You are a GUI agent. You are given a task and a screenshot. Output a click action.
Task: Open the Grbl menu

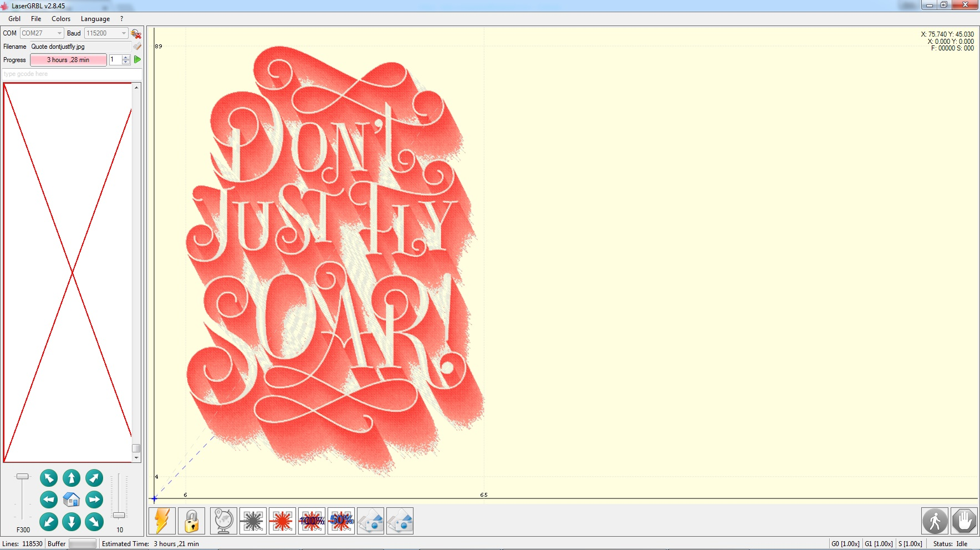tap(14, 19)
